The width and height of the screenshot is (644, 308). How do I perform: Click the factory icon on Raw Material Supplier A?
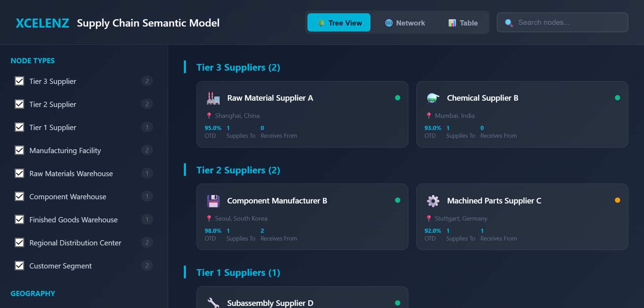coord(213,98)
